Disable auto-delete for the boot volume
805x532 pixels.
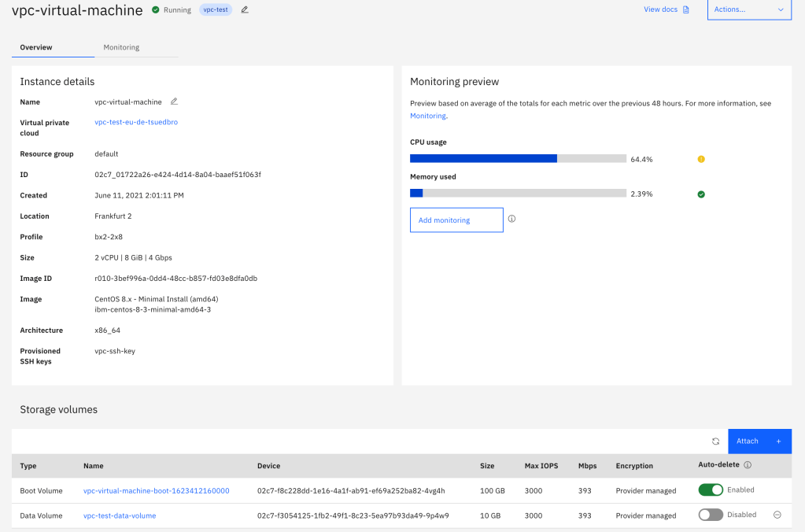pyautogui.click(x=711, y=490)
